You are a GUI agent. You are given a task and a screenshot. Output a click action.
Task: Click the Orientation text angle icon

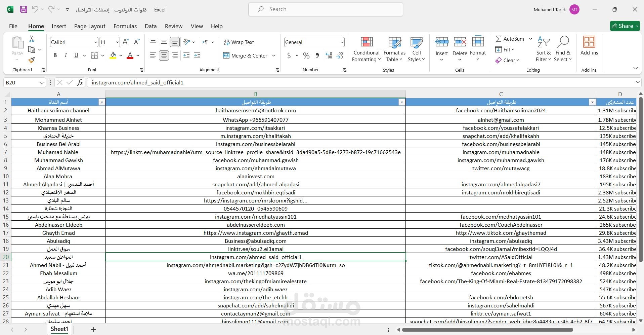(x=186, y=42)
